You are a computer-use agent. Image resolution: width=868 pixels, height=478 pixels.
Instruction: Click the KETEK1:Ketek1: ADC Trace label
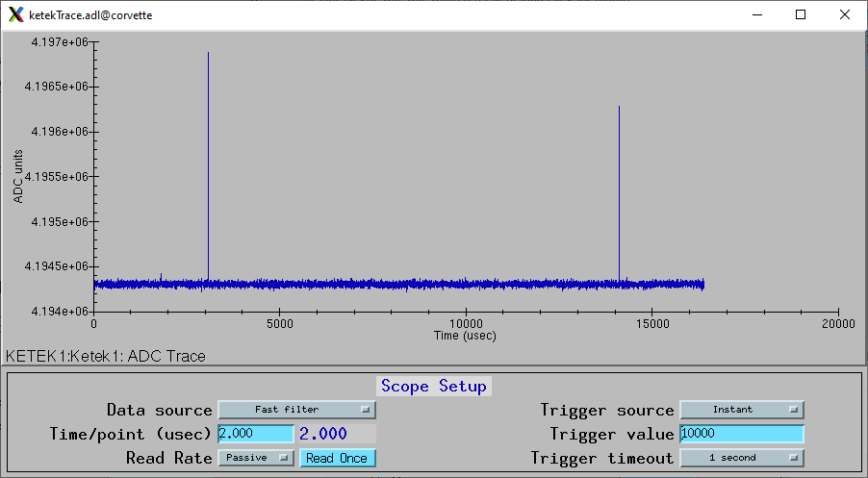106,356
